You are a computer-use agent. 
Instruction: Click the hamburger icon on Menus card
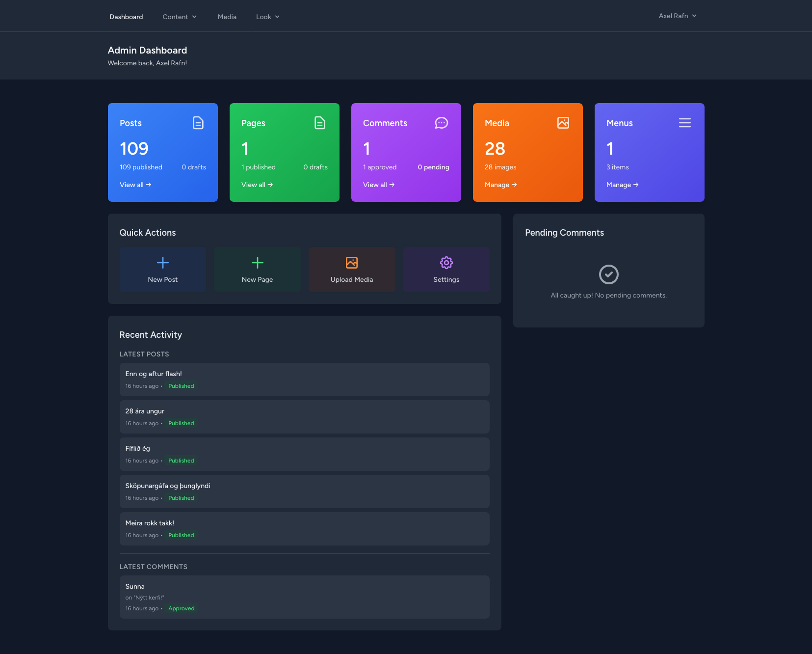(684, 123)
